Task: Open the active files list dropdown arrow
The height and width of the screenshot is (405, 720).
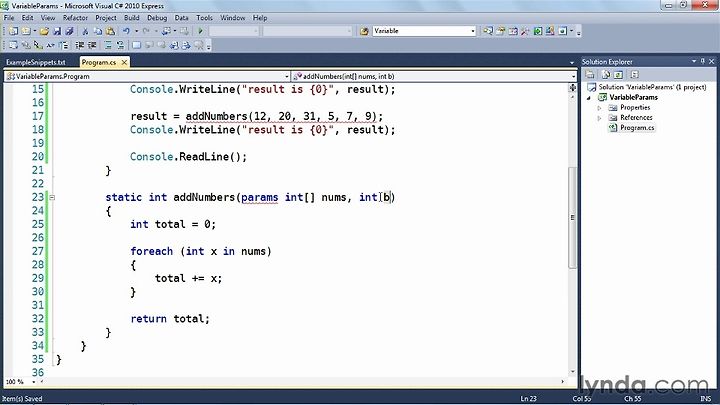Action: [x=572, y=62]
